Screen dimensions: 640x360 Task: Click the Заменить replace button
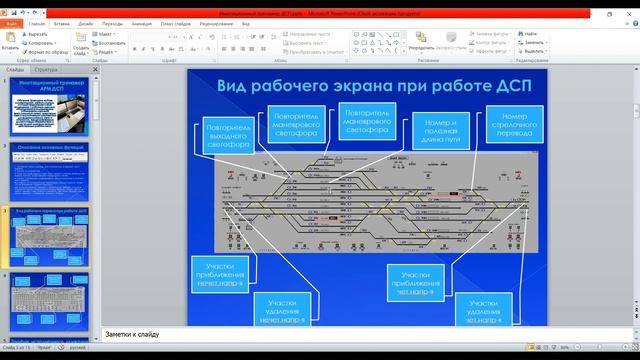pos(533,42)
